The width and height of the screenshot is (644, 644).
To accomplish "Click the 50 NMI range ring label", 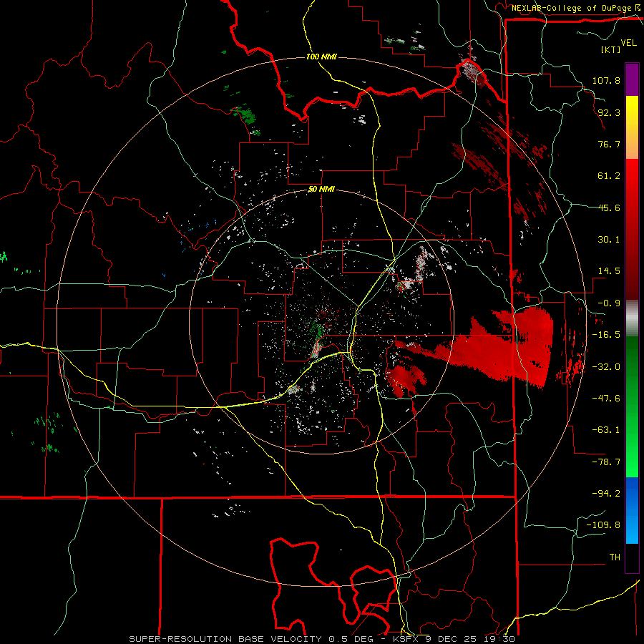I will 321,190.
